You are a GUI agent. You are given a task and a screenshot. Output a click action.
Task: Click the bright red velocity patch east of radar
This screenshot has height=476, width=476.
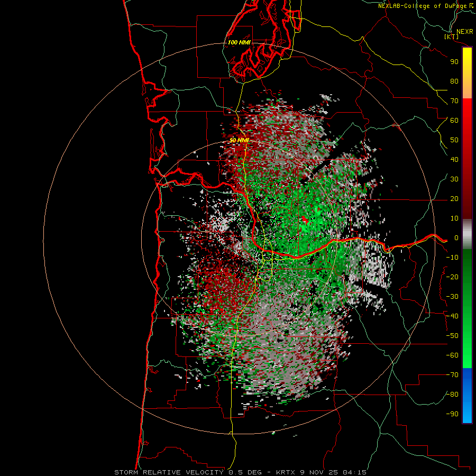[305, 220]
